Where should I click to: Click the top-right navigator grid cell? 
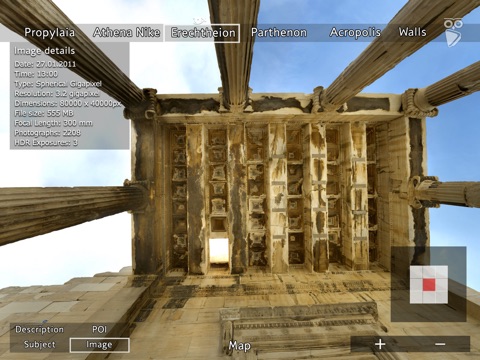point(442,272)
